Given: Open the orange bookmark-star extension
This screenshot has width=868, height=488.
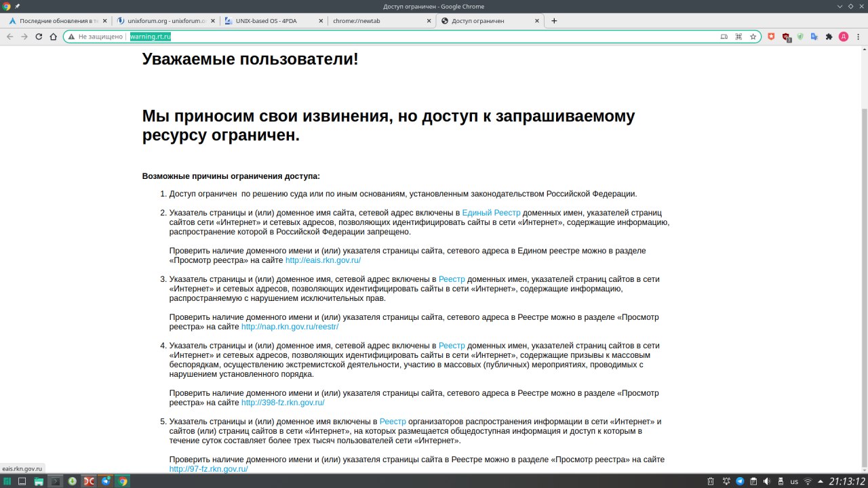Looking at the screenshot, I should tap(771, 37).
